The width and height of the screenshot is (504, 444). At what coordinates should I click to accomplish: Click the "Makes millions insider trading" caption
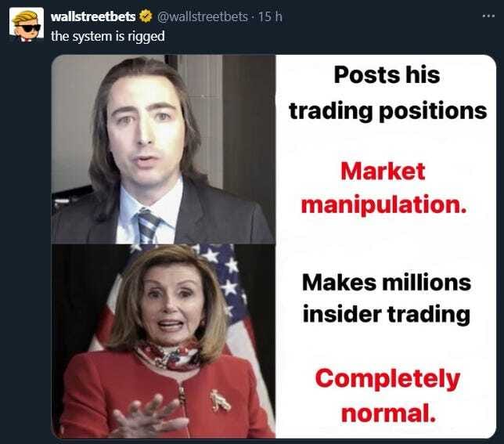(x=387, y=298)
